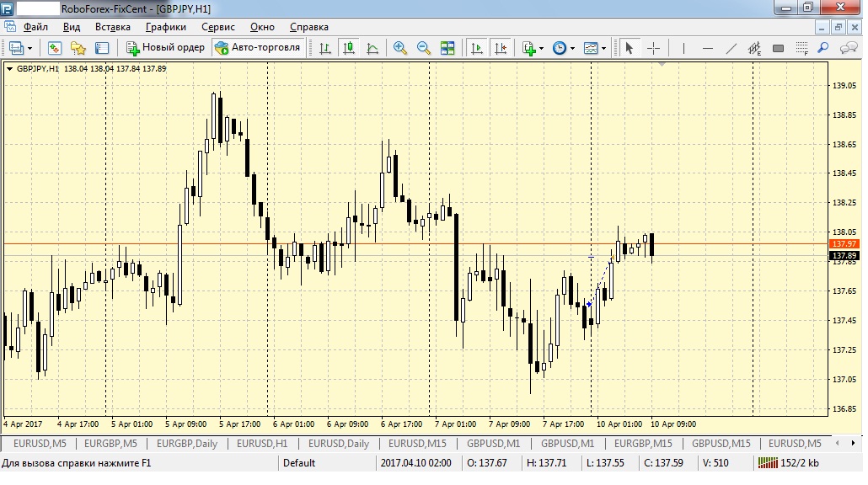Click triangle next to GBPJPY,H1 chart title
This screenshot has height=485, width=868.
pyautogui.click(x=9, y=69)
